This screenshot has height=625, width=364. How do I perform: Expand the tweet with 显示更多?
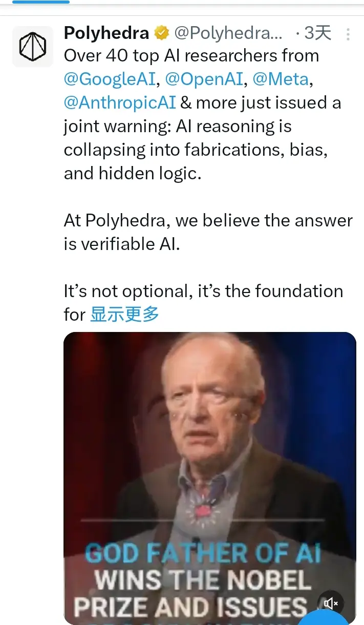(x=125, y=314)
